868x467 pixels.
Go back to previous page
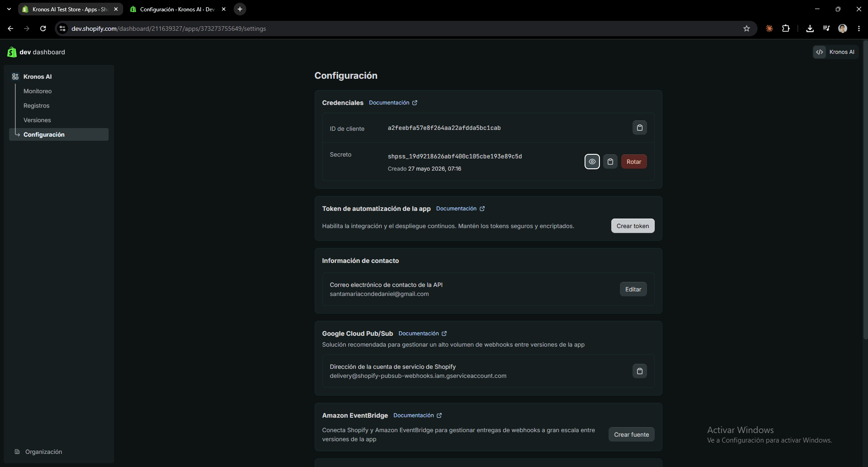tap(10, 29)
